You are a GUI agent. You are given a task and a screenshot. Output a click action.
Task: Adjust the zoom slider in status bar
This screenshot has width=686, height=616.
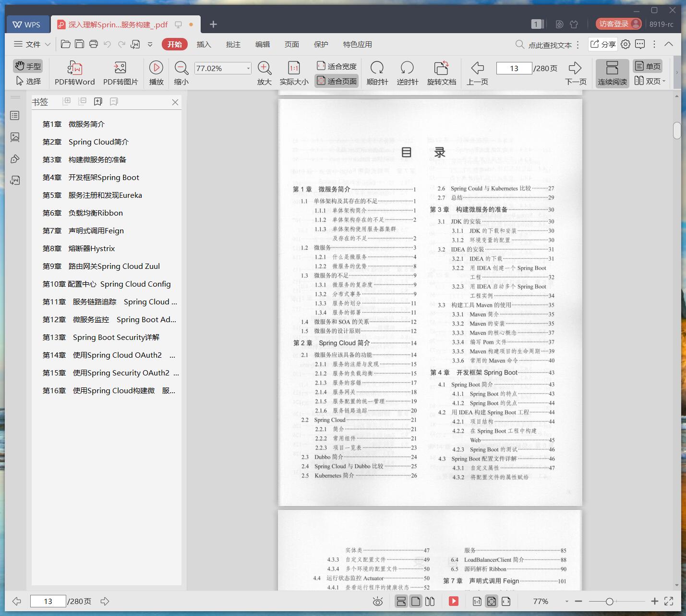point(609,601)
